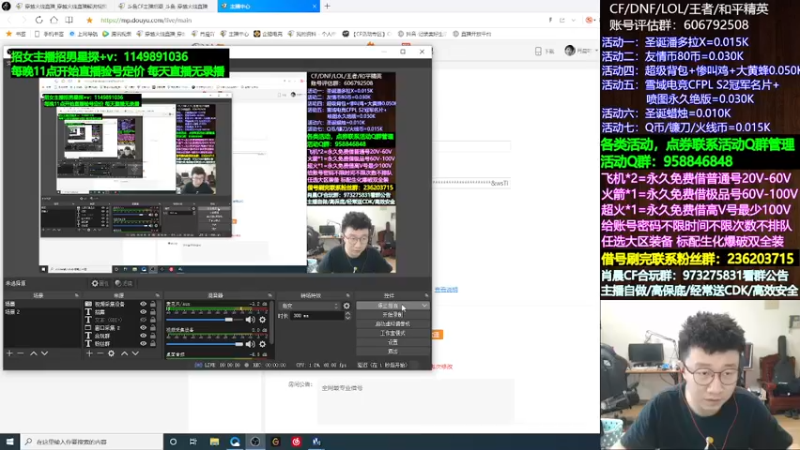This screenshot has width=800, height=450.
Task: Lock the video capture device source
Action: [153, 304]
